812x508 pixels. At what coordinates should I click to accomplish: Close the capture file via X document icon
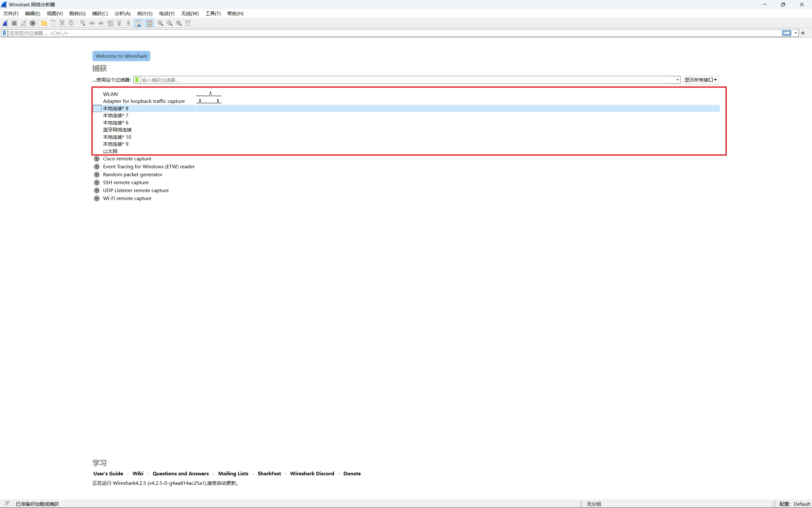tap(62, 23)
